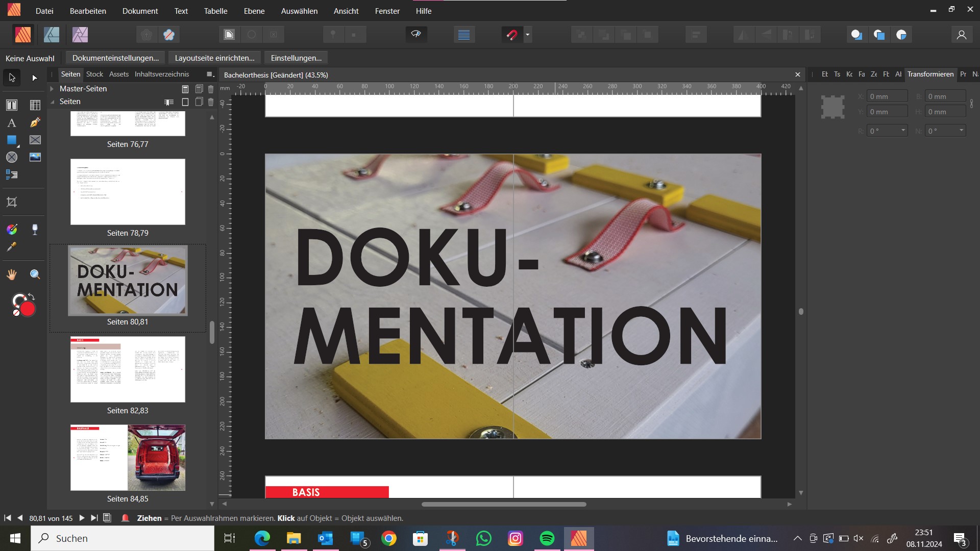Select the Table tool
Viewport: 980px width, 551px height.
click(35, 105)
